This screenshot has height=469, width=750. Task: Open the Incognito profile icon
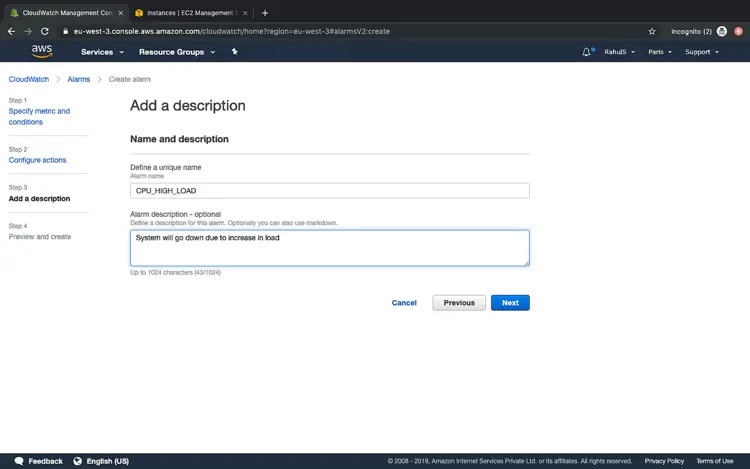721,31
